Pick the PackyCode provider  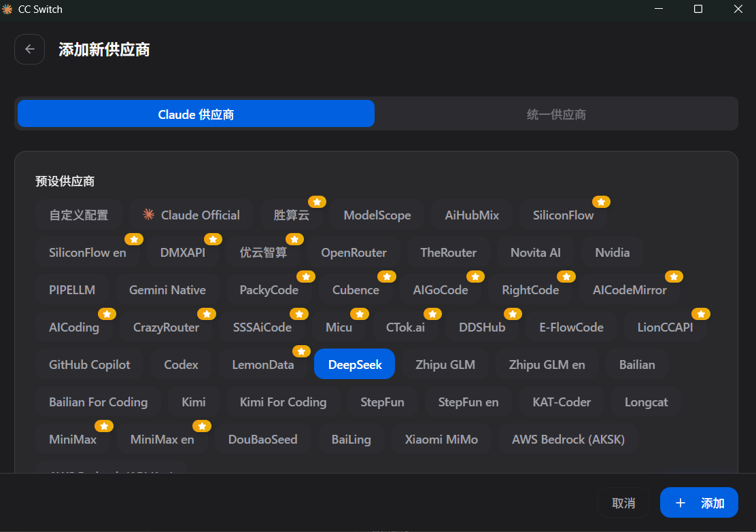(x=269, y=289)
